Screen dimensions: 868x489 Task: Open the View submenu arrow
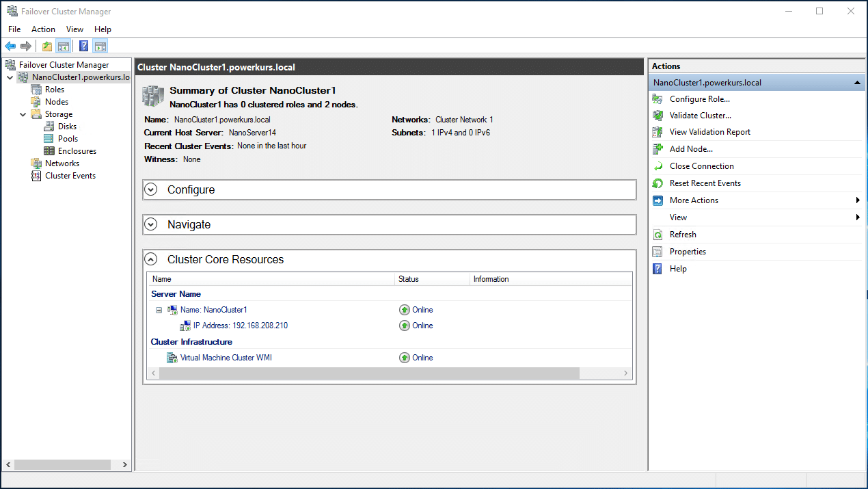(x=857, y=217)
